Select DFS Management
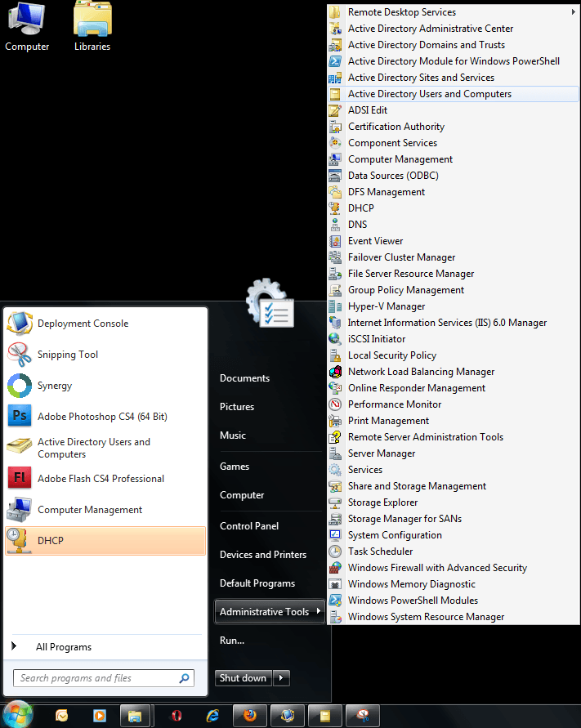Screen dimensions: 581x728 [x=453, y=192]
